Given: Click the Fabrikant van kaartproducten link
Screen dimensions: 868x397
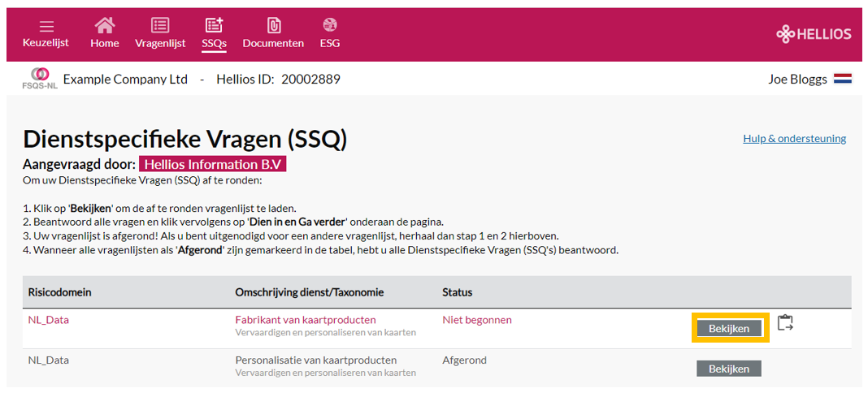Looking at the screenshot, I should point(306,320).
